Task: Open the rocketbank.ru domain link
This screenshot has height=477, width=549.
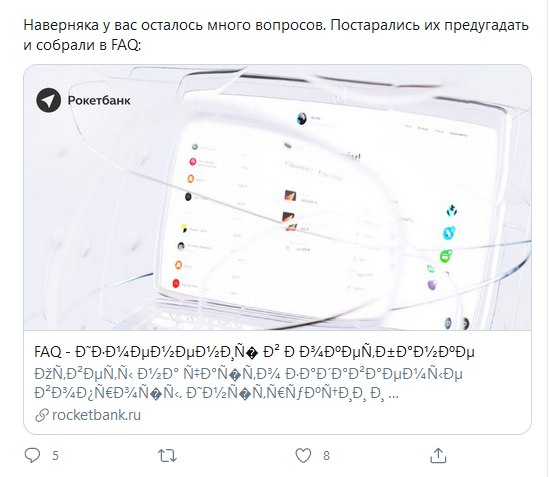Action: pyautogui.click(x=96, y=415)
